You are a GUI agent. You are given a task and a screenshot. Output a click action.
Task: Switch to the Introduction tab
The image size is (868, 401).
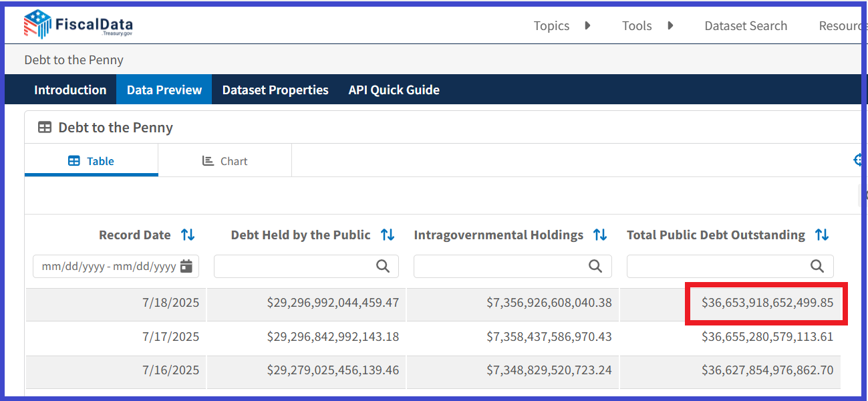[70, 90]
